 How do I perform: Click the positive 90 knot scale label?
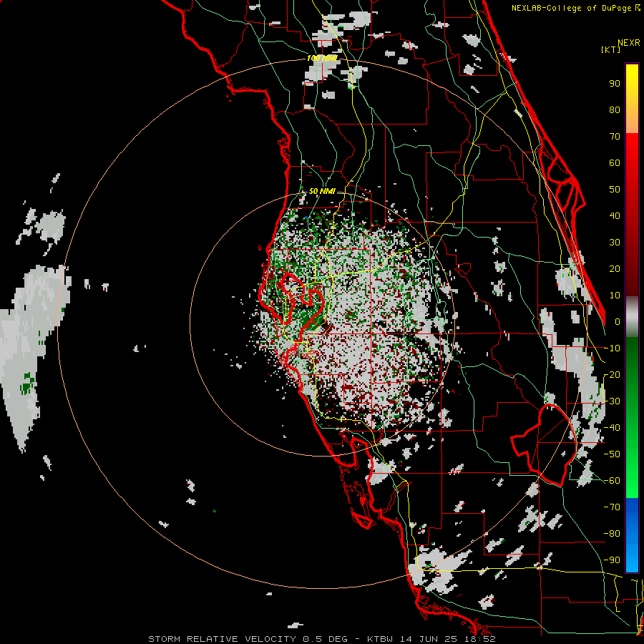[x=615, y=84]
